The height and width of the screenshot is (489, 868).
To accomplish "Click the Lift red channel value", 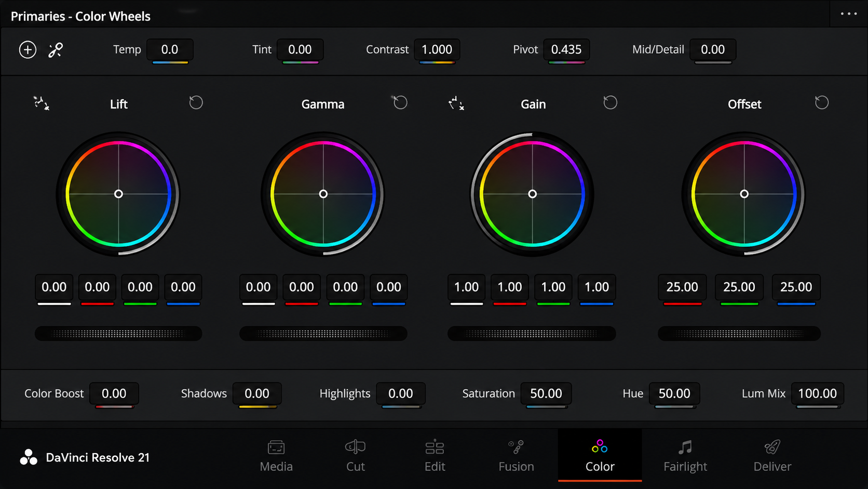I will pyautogui.click(x=97, y=287).
